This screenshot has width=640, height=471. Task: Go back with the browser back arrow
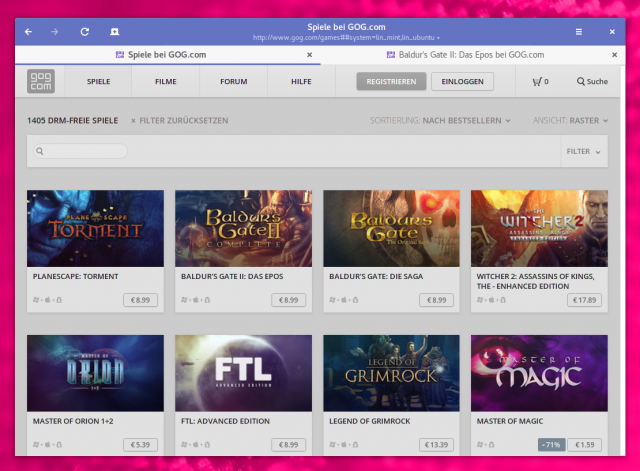pyautogui.click(x=28, y=31)
